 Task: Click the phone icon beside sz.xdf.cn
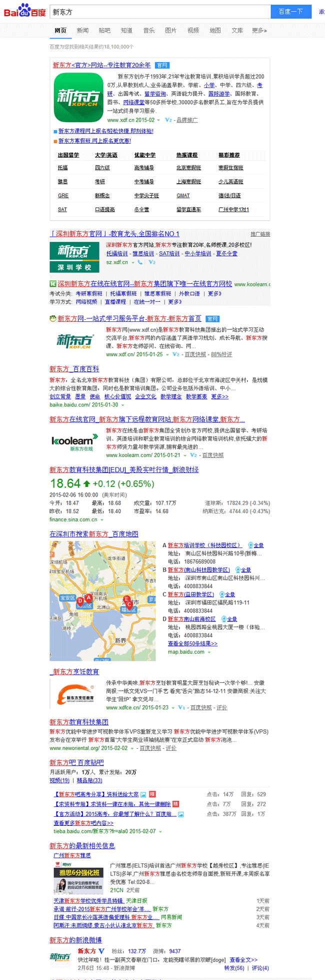coord(140,262)
